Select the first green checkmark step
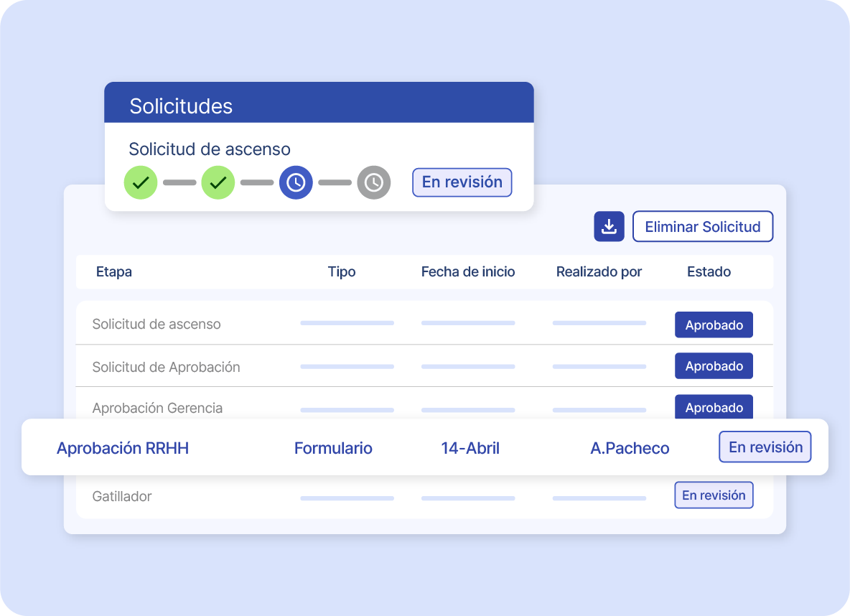This screenshot has width=850, height=616. click(x=141, y=183)
